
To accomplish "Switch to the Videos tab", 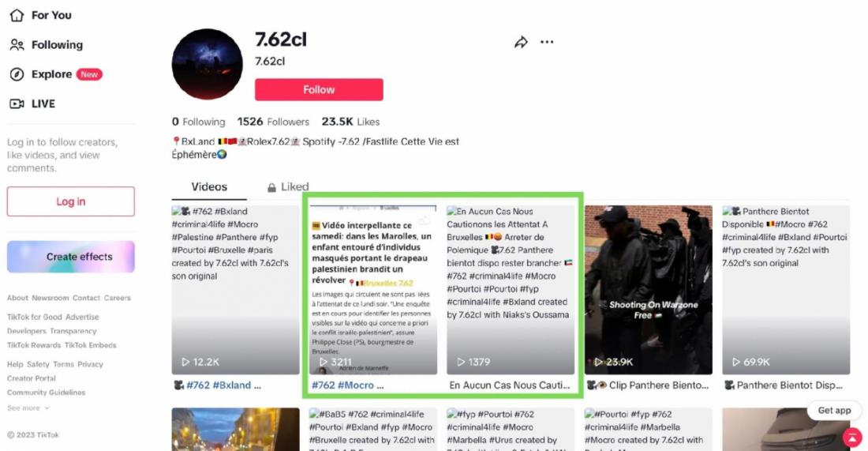I will click(209, 186).
